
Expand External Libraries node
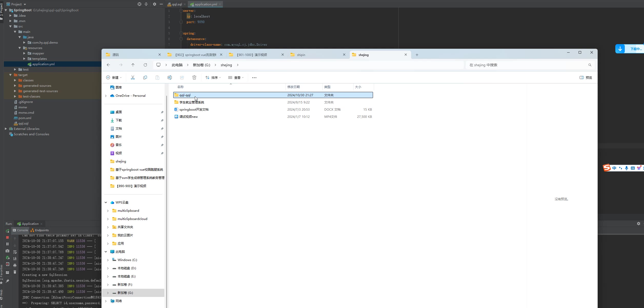tap(6, 129)
